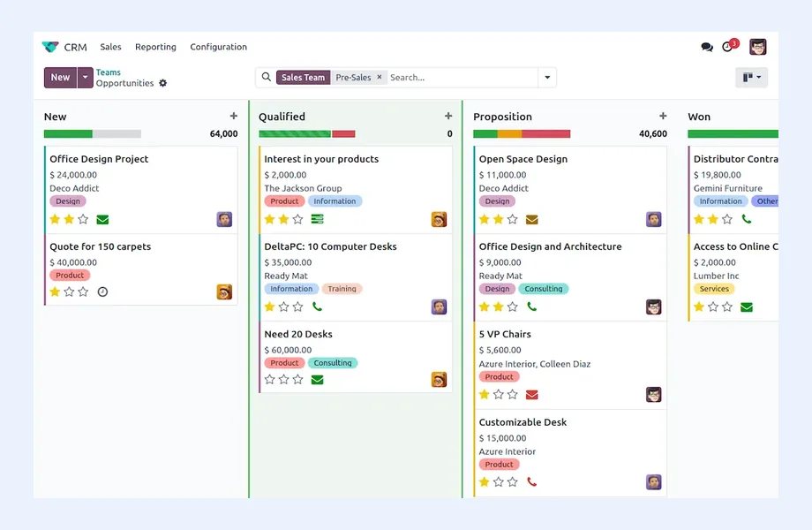This screenshot has height=530, width=812.
Task: Click salesperson avatar on 5 VP Chairs
Action: point(653,394)
